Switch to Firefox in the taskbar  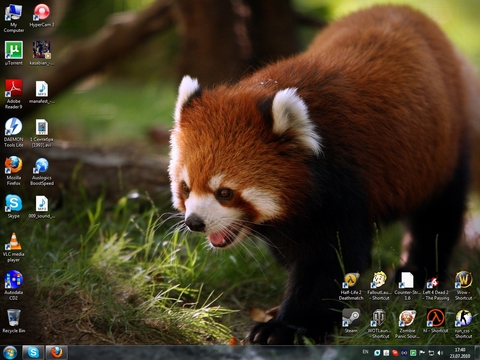click(56, 353)
